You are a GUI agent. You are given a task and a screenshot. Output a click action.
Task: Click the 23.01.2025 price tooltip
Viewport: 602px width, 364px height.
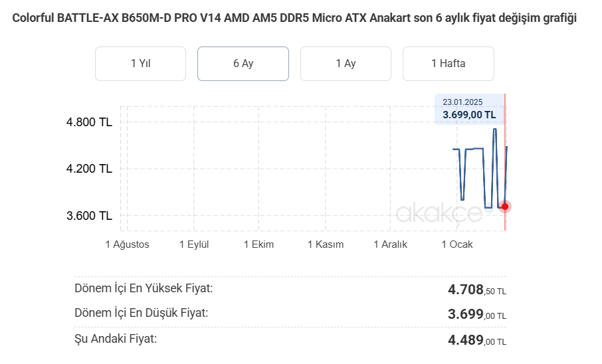coord(469,109)
